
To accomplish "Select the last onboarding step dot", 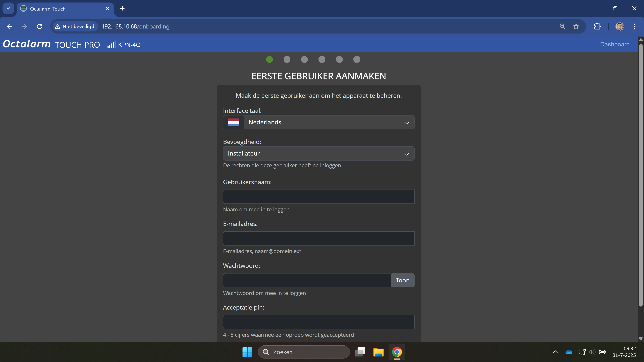I will pos(357,59).
